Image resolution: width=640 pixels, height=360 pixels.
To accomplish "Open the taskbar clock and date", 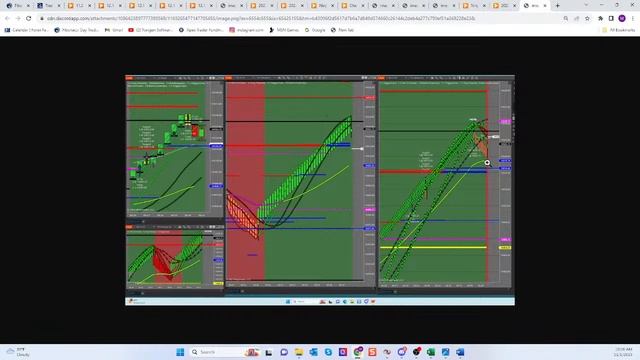I will click(623, 352).
